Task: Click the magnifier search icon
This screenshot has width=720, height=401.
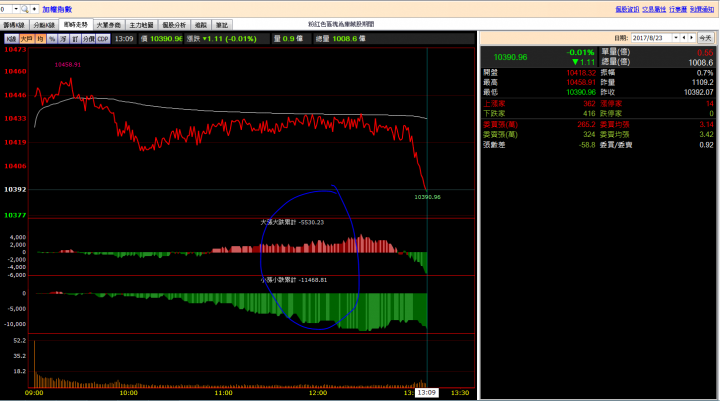Action: 25,9
